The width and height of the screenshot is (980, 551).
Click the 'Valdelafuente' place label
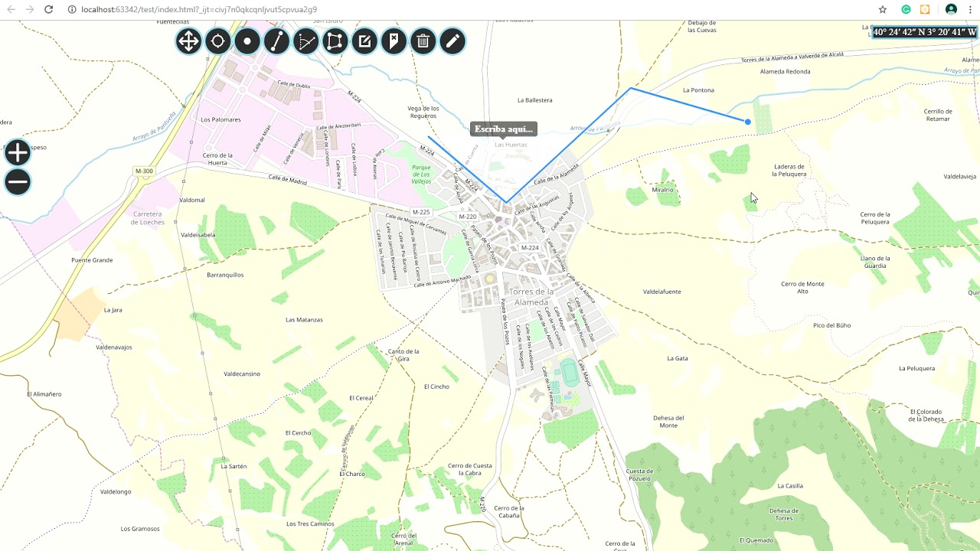[x=661, y=292]
